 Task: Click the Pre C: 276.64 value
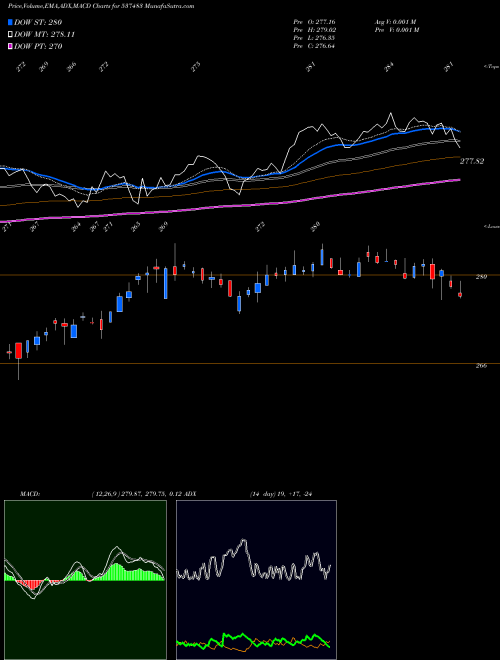tap(314, 46)
